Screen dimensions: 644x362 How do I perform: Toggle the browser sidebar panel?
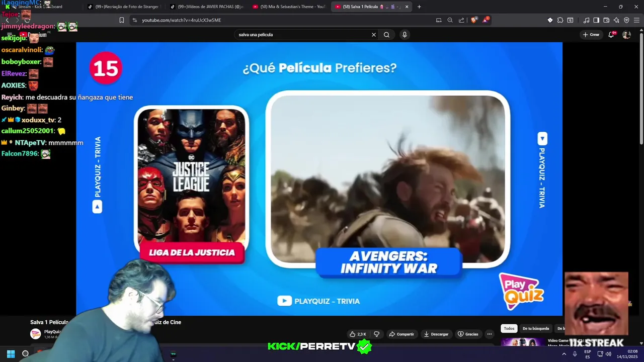[596, 20]
